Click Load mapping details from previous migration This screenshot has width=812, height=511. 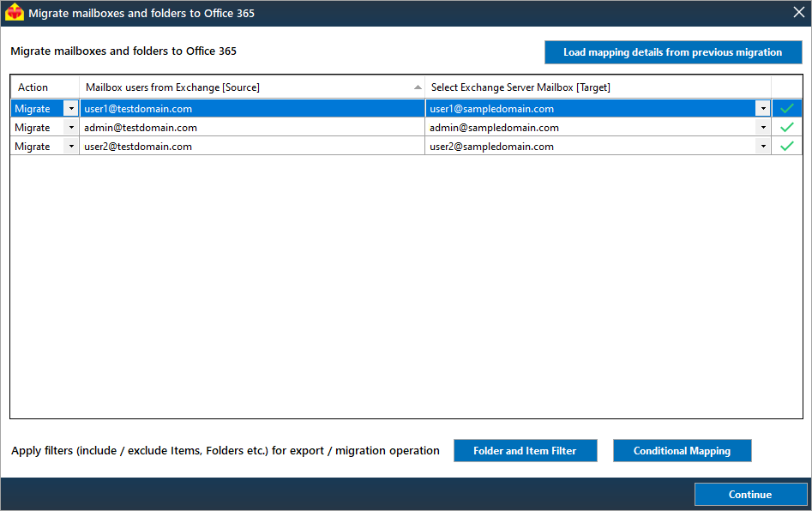(x=672, y=52)
